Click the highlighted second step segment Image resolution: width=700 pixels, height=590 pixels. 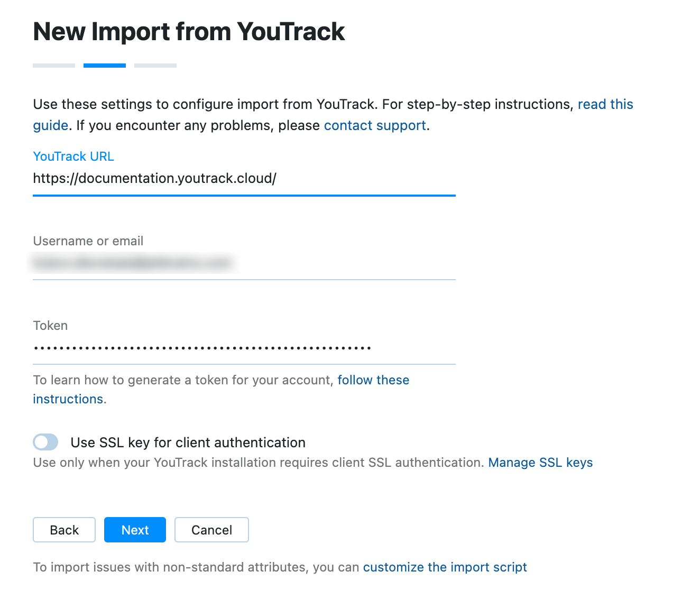pyautogui.click(x=104, y=65)
